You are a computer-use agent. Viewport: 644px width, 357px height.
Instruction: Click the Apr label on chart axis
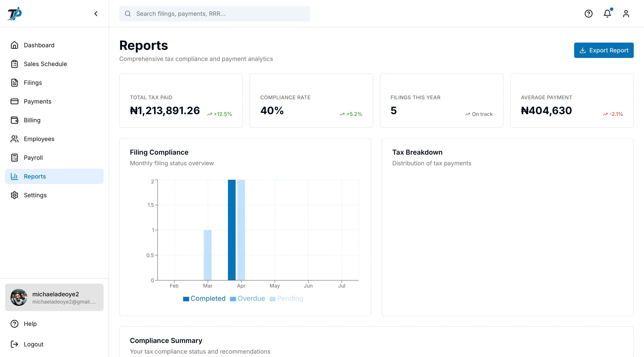pyautogui.click(x=241, y=286)
